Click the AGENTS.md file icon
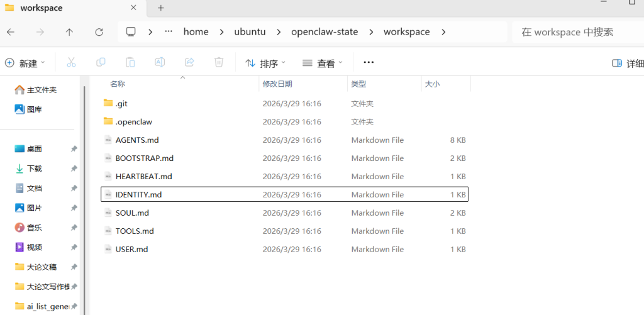This screenshot has width=644, height=315. tap(108, 140)
